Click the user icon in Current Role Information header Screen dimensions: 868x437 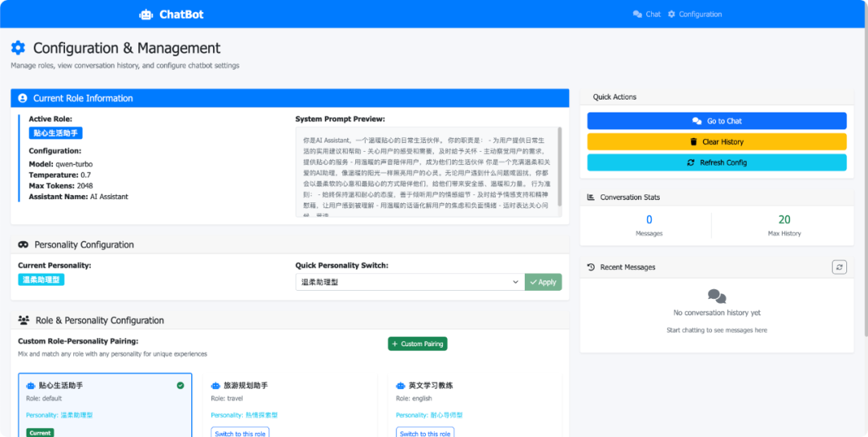(x=23, y=99)
